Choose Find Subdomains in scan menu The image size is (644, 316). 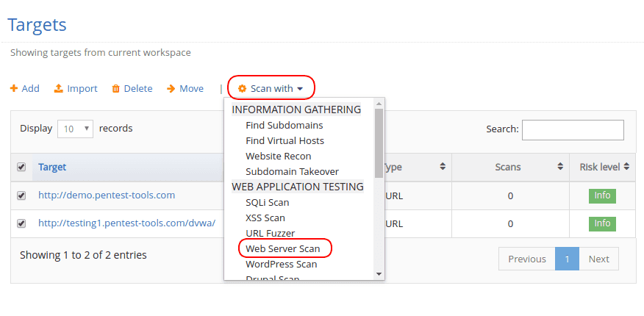tap(285, 125)
